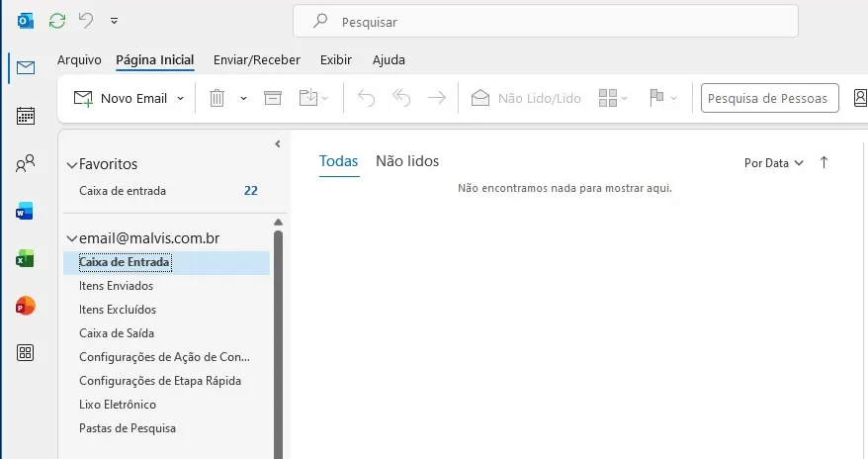Open the Arquivo menu
868x459 pixels.
tap(79, 59)
